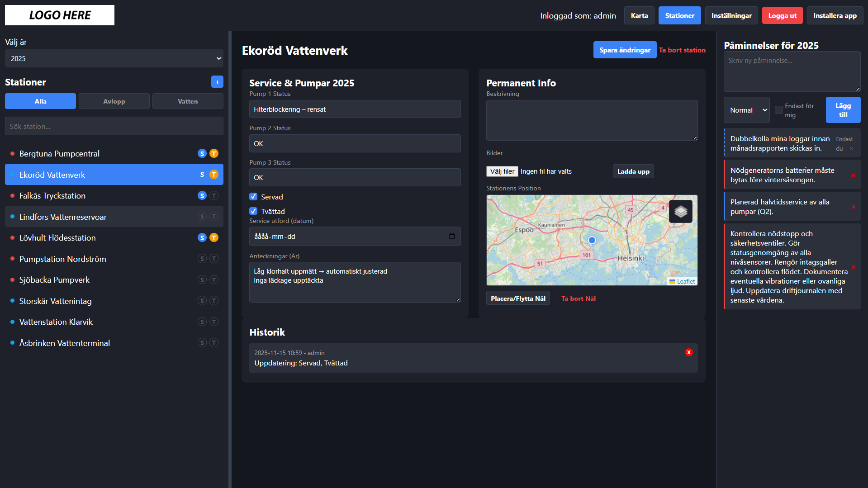This screenshot has width=868, height=488.
Task: Click the blue position marker on map
Action: [x=592, y=240]
